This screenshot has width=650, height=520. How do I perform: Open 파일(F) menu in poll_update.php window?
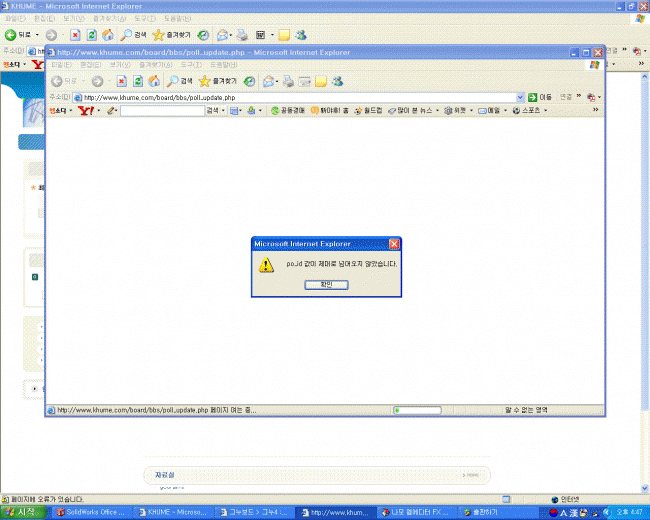[62, 65]
